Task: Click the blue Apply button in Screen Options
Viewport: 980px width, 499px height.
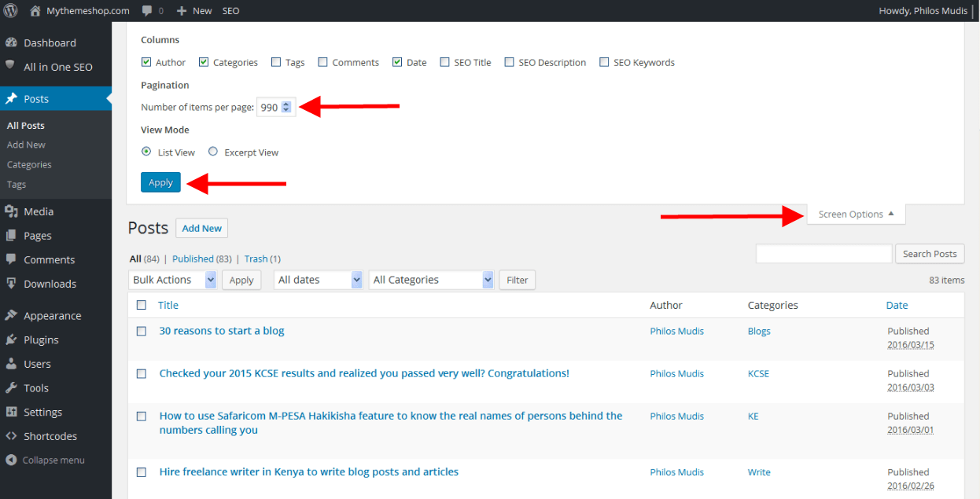Action: (x=160, y=182)
